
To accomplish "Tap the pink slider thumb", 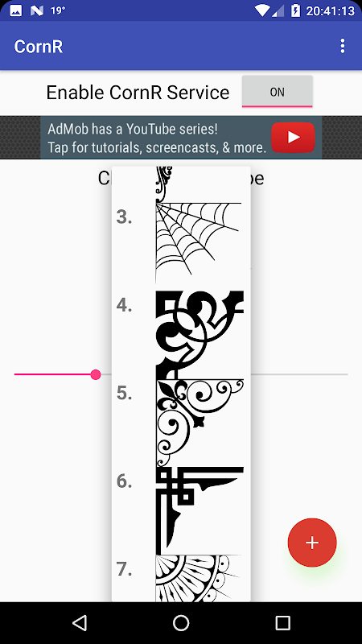I will tap(96, 374).
